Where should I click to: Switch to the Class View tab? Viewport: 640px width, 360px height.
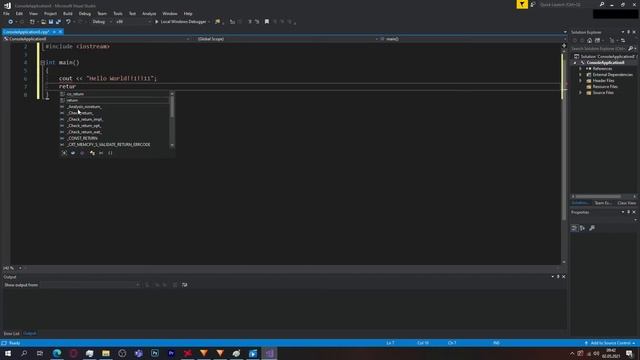(627, 203)
